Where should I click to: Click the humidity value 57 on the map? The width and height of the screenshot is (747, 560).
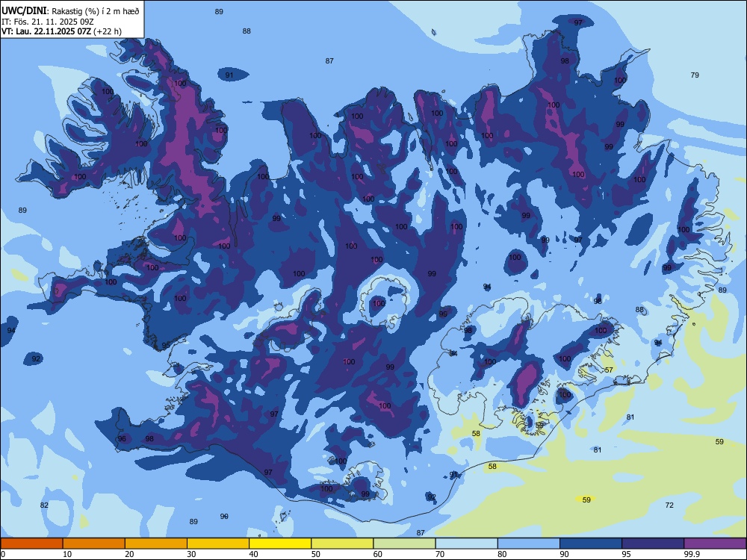pos(609,370)
